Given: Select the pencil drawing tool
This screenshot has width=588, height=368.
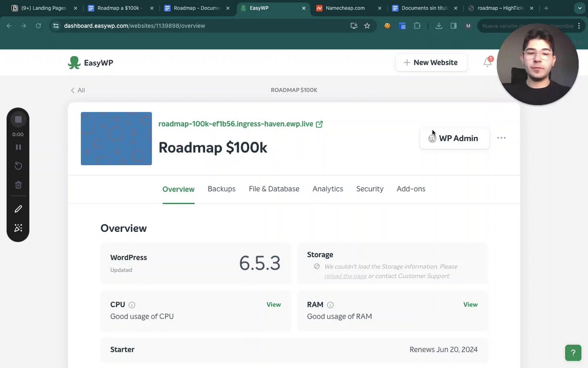Looking at the screenshot, I should coord(18,209).
